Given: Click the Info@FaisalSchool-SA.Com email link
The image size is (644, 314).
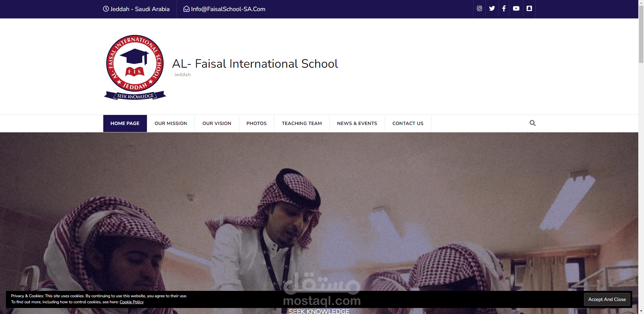Looking at the screenshot, I should tap(228, 9).
